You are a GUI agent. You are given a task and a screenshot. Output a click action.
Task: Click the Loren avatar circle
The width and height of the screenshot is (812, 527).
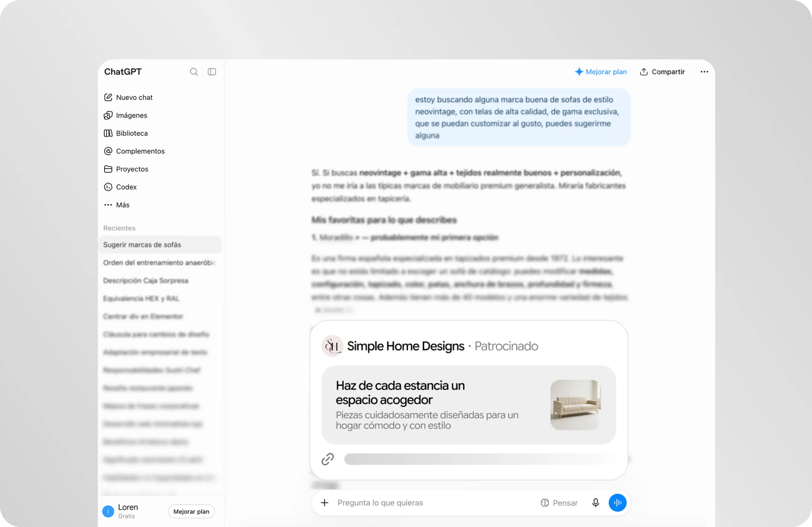pos(108,511)
